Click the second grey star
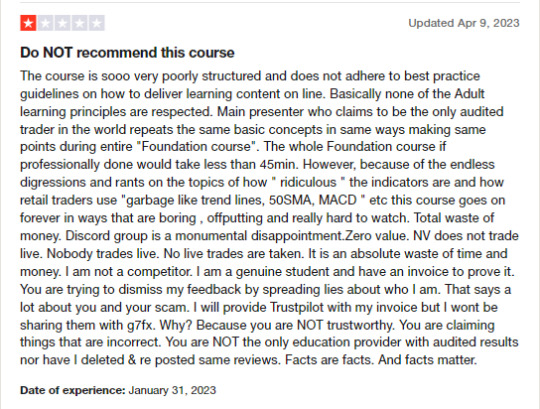The image size is (540, 409). coord(45,23)
